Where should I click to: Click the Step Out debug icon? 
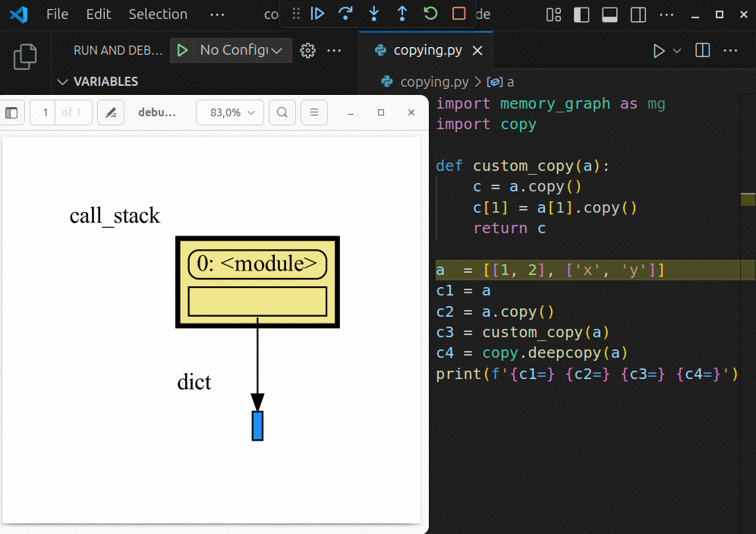tap(401, 14)
